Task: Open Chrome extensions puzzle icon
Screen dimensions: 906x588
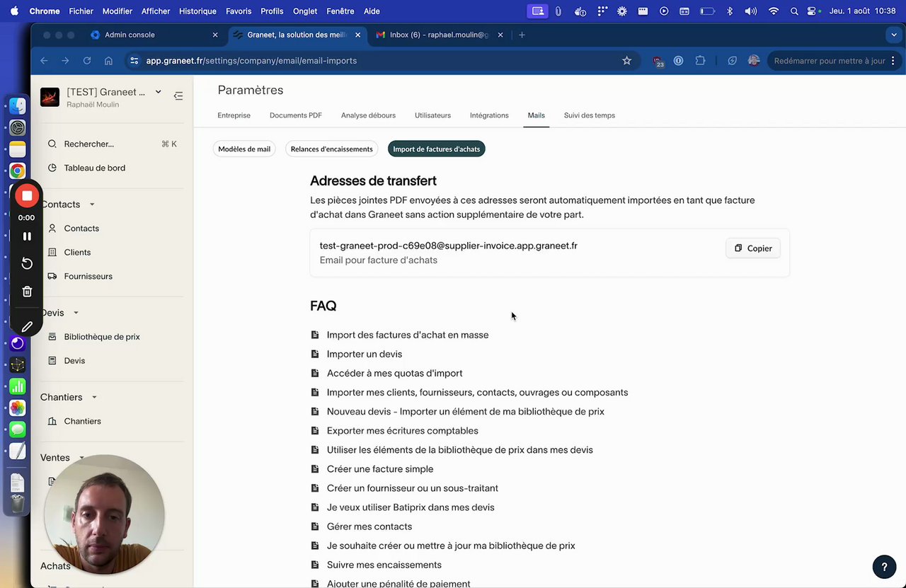Action: coord(700,61)
